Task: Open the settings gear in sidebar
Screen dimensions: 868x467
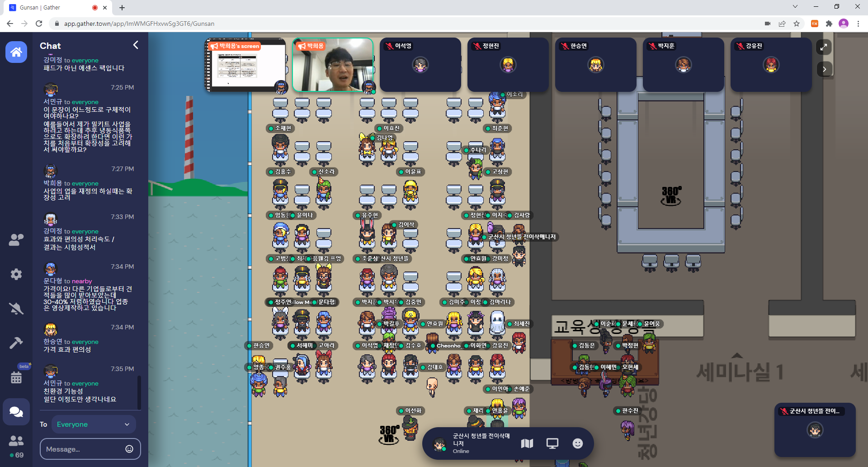Action: tap(16, 274)
